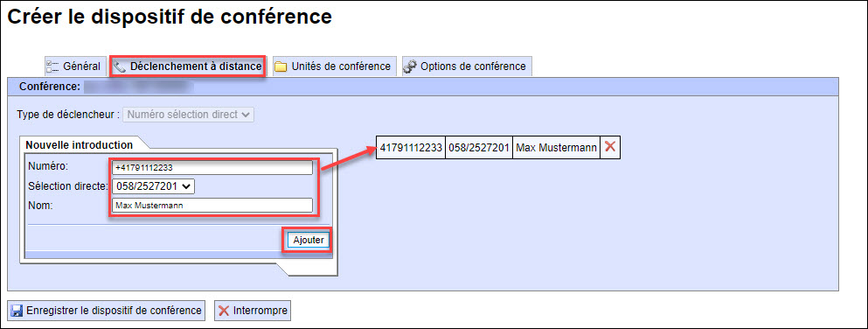Click the Interrompre button
The height and width of the screenshot is (329, 868).
click(253, 311)
